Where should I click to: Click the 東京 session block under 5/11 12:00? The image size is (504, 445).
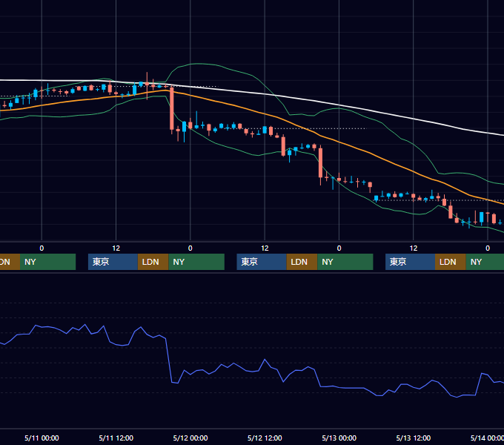click(113, 262)
